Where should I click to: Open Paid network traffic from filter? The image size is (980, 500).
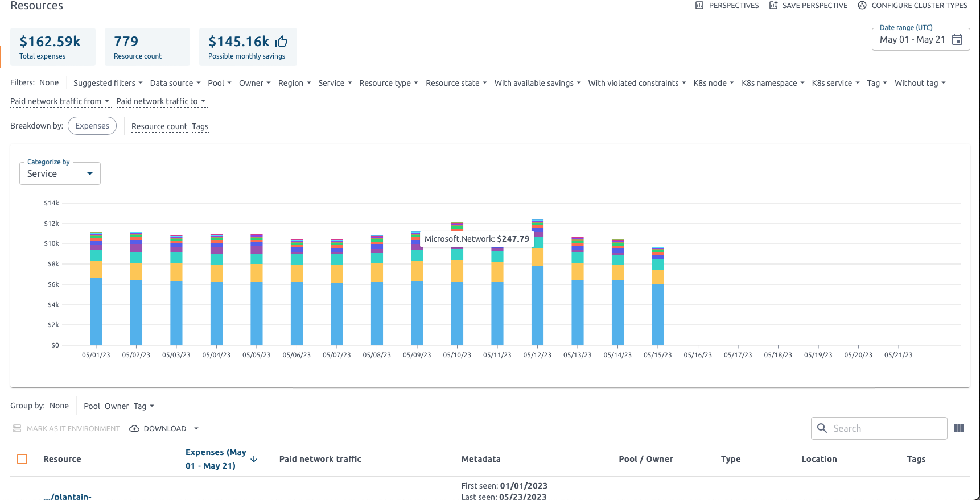60,101
